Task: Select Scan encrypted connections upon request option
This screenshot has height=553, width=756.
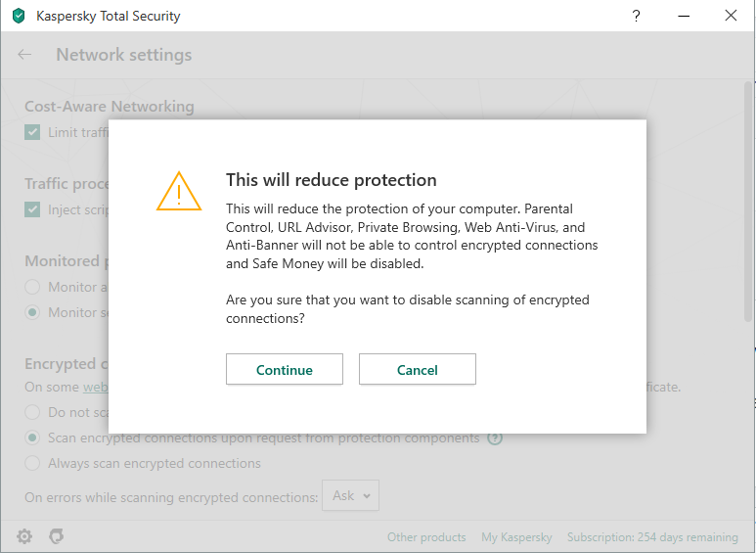Action: 33,438
